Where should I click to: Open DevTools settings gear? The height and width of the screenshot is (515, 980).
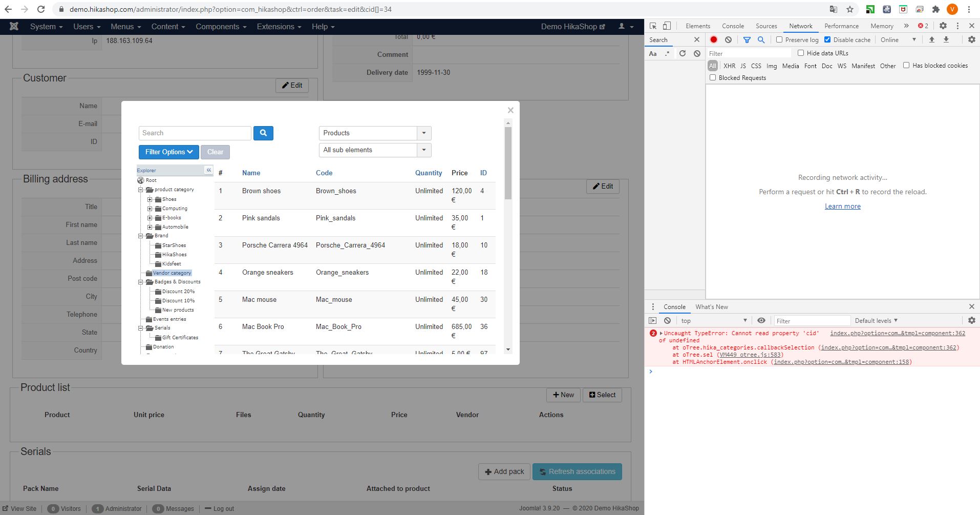(943, 26)
